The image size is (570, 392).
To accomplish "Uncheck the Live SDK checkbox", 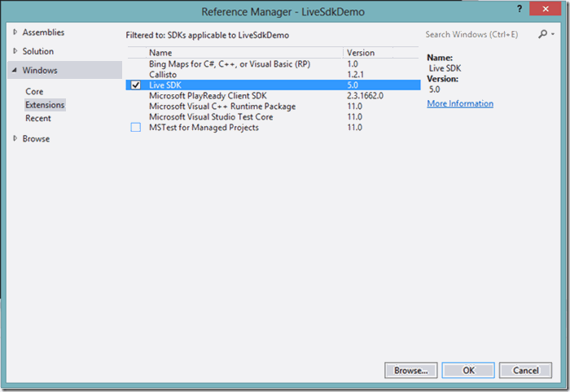I will 136,85.
